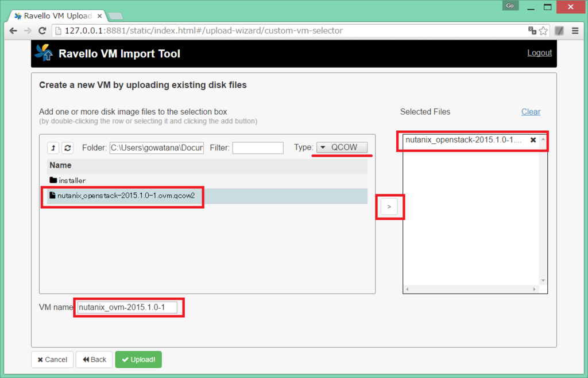This screenshot has height=378, width=588.
Task: Select nutanix_openstack entry in Selected Files
Action: click(x=463, y=140)
